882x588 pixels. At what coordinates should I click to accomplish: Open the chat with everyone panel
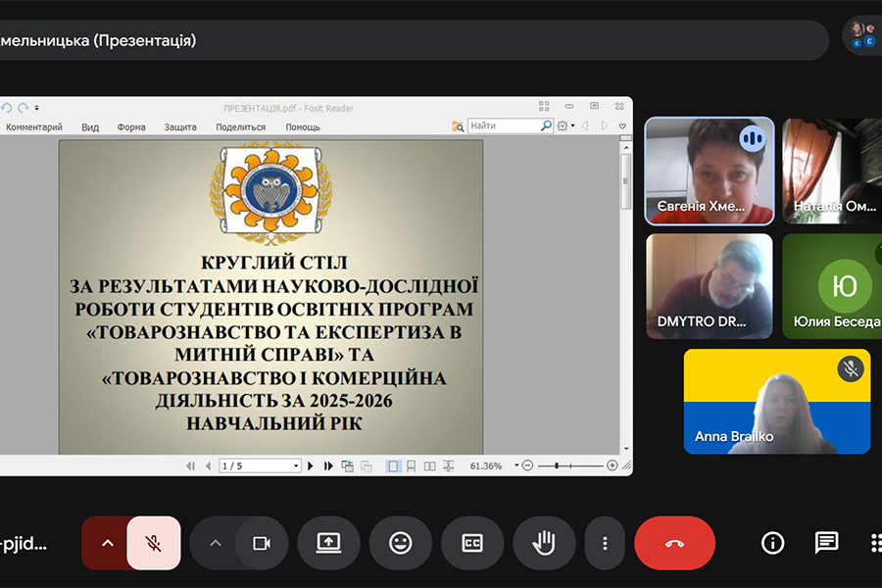tap(826, 543)
